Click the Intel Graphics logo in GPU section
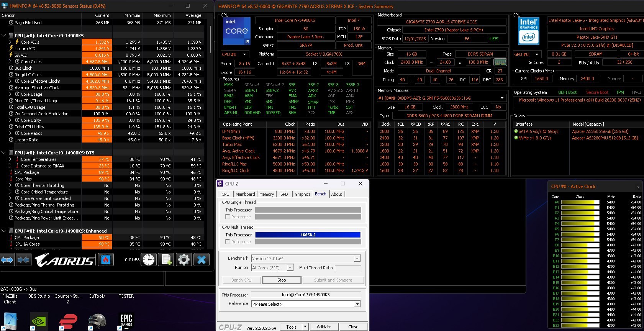 pos(529,31)
